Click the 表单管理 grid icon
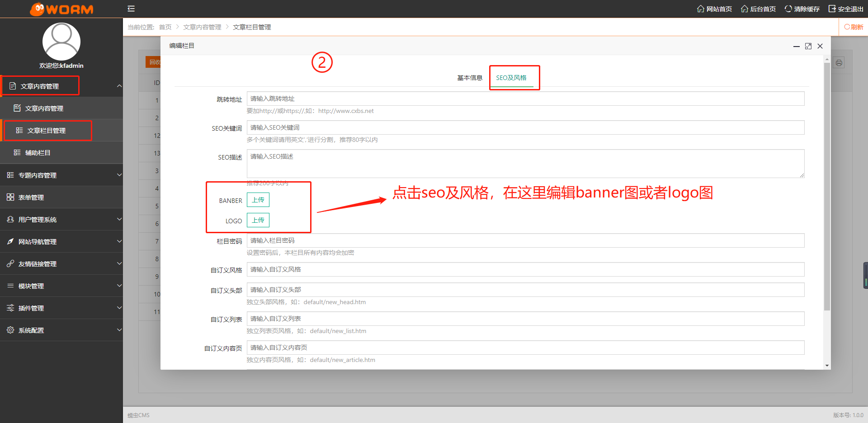 (x=10, y=197)
